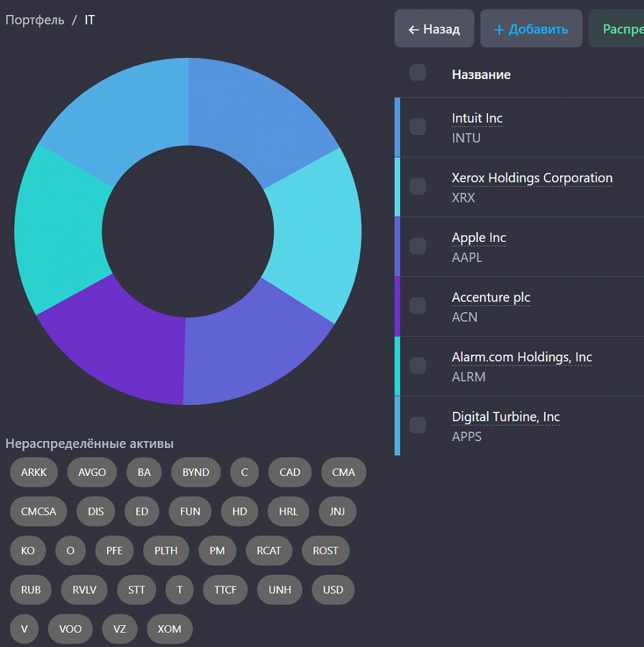Select the USD asset chip
This screenshot has height=647, width=644.
[333, 590]
